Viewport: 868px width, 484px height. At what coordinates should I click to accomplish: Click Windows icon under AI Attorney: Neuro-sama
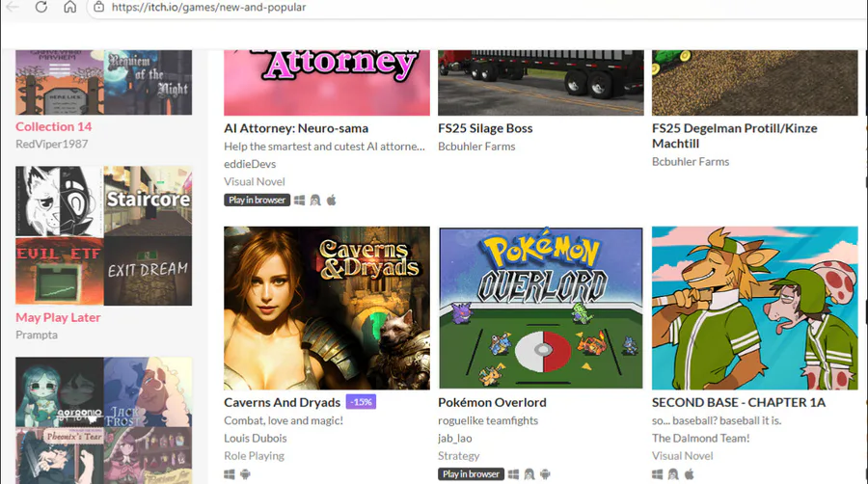(300, 201)
